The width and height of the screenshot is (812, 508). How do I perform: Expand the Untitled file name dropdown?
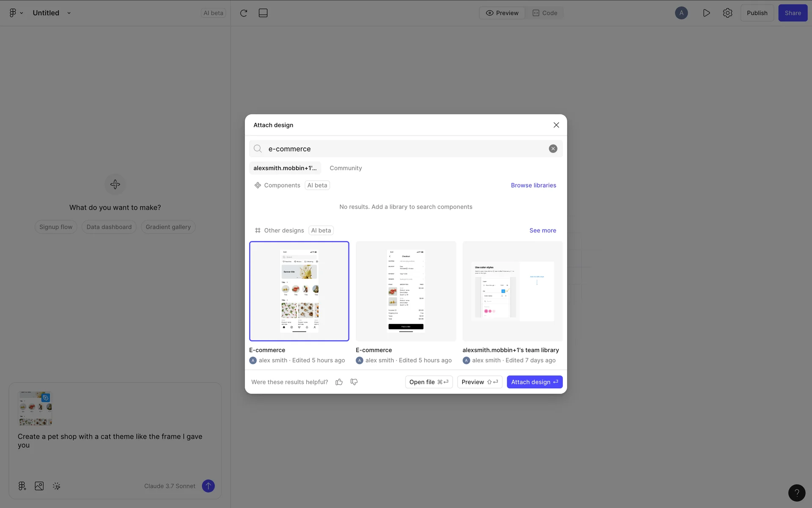pyautogui.click(x=69, y=13)
